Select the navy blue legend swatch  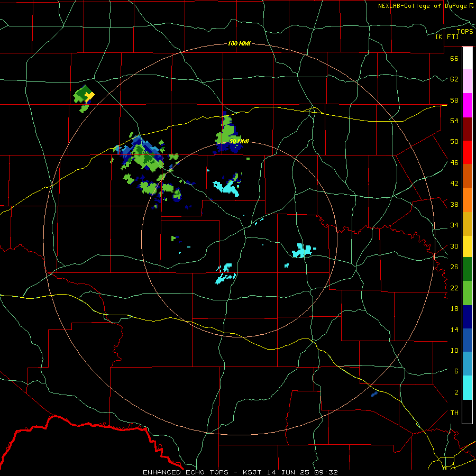(x=467, y=317)
